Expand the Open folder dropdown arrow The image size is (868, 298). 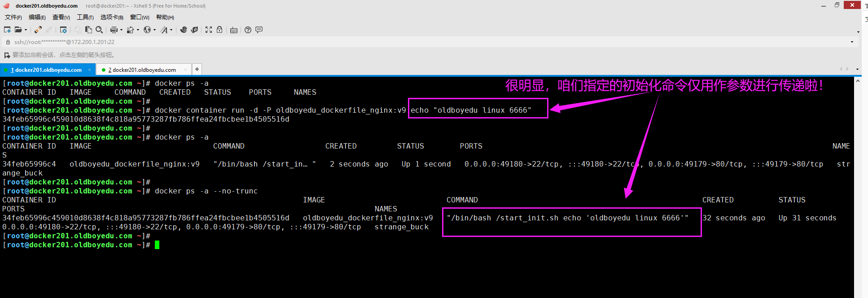[x=26, y=30]
